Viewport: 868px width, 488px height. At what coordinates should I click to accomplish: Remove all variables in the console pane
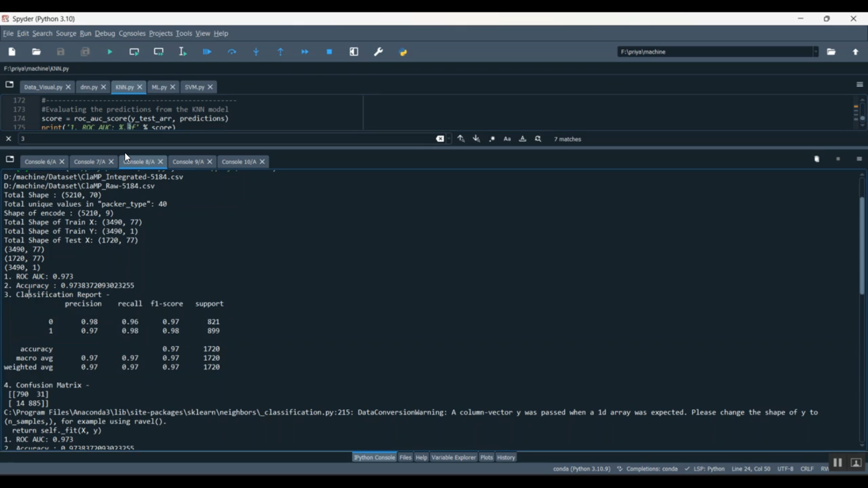[816, 160]
